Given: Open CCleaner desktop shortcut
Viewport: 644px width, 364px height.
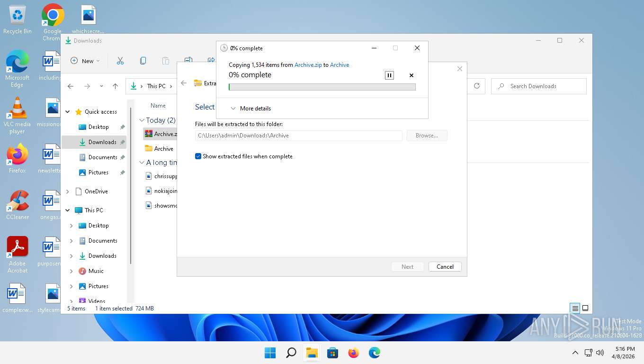Looking at the screenshot, I should coord(18,205).
